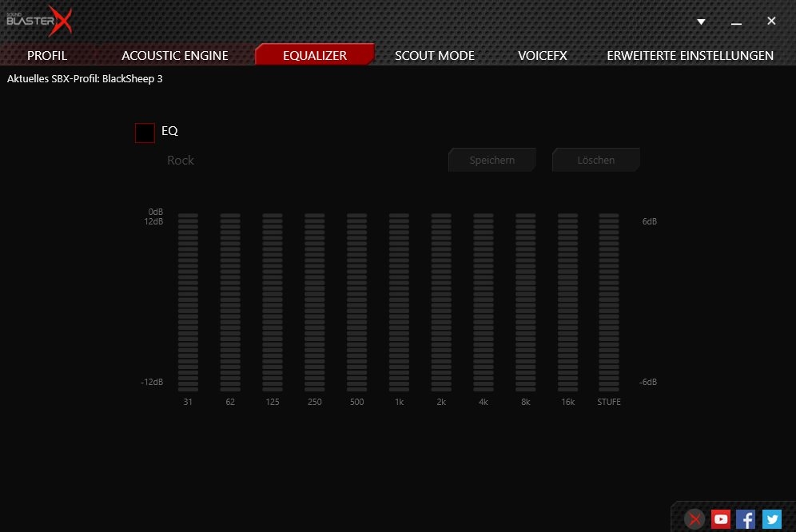Click the 125 Hz band slider
Image resolution: width=796 pixels, height=532 pixels.
pyautogui.click(x=272, y=302)
